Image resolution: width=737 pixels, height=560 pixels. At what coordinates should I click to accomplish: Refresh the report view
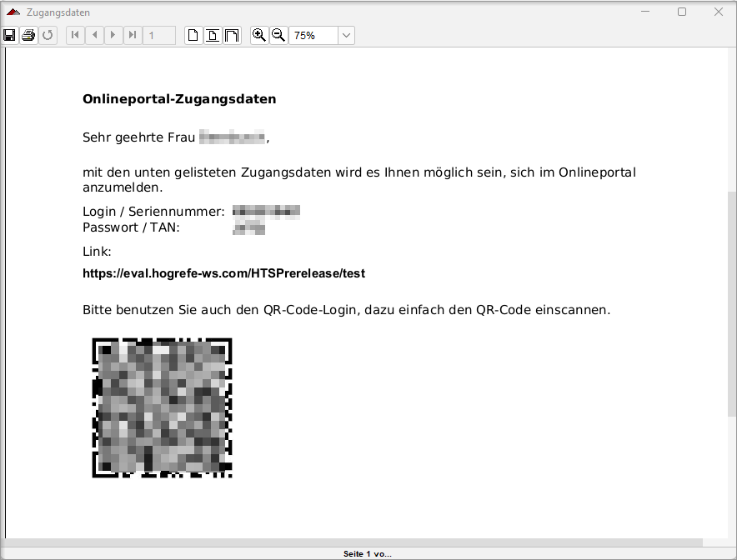click(48, 35)
